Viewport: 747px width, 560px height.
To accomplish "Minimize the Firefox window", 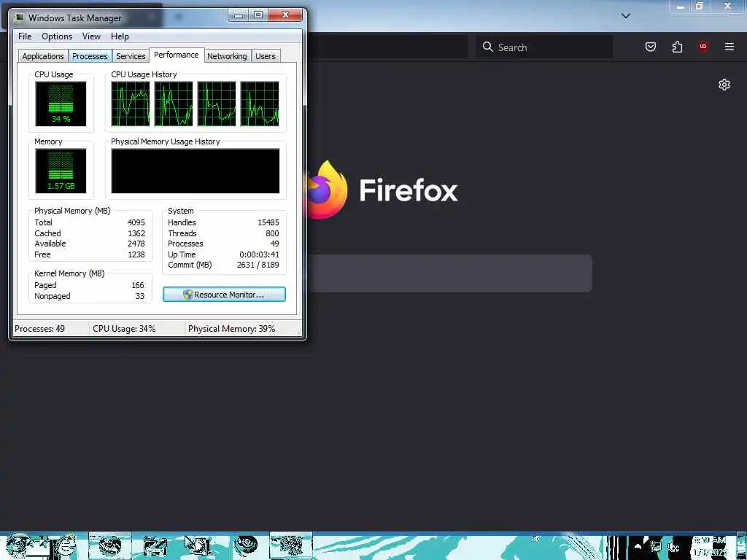I will coord(681,6).
